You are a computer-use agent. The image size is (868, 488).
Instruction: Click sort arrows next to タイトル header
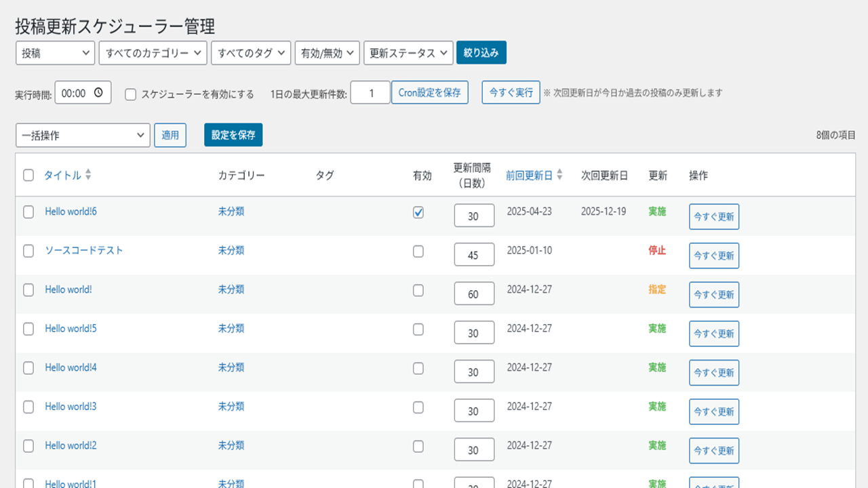(x=88, y=175)
